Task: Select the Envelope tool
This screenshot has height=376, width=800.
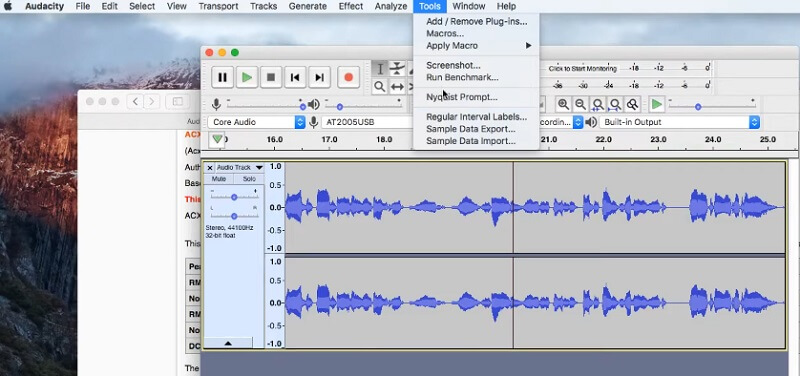Action: point(397,69)
